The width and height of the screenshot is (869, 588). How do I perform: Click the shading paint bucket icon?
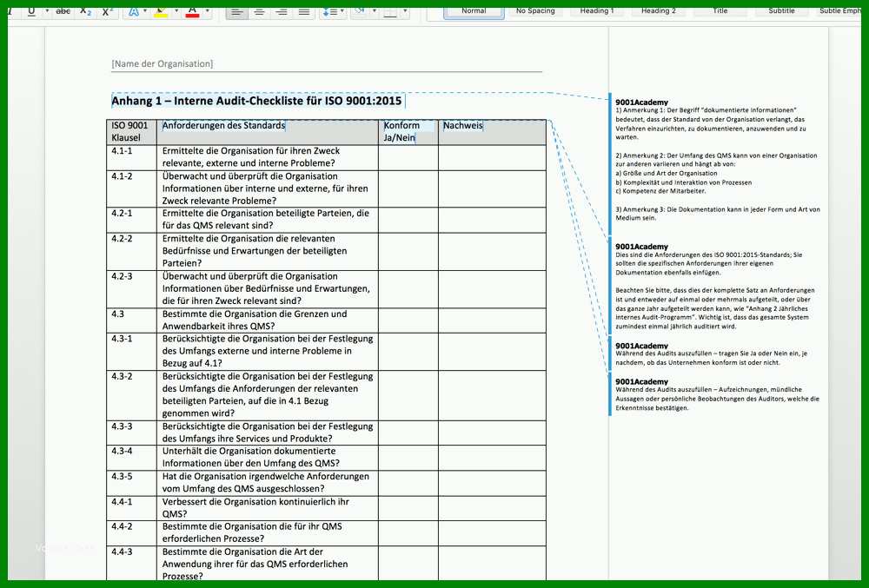pos(359,11)
